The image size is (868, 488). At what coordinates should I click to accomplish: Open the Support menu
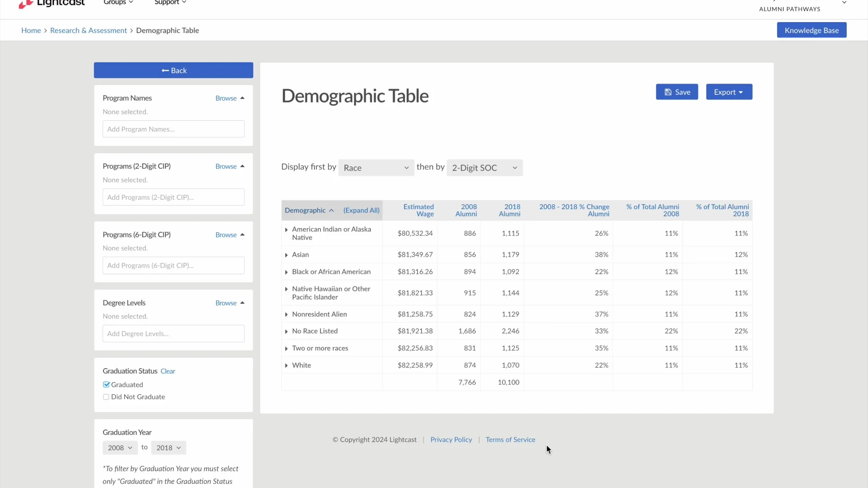pyautogui.click(x=170, y=2)
